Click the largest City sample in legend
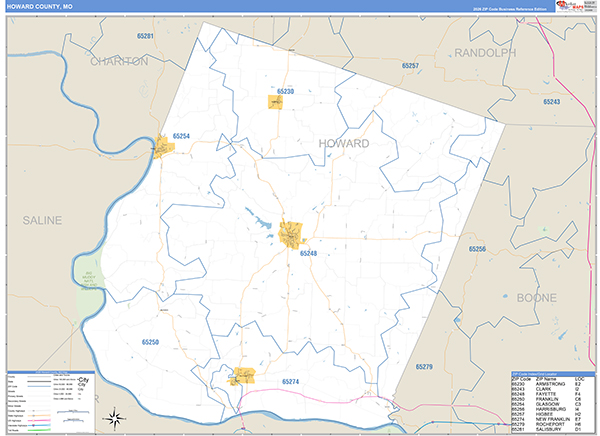The image size is (600, 436). tap(83, 380)
